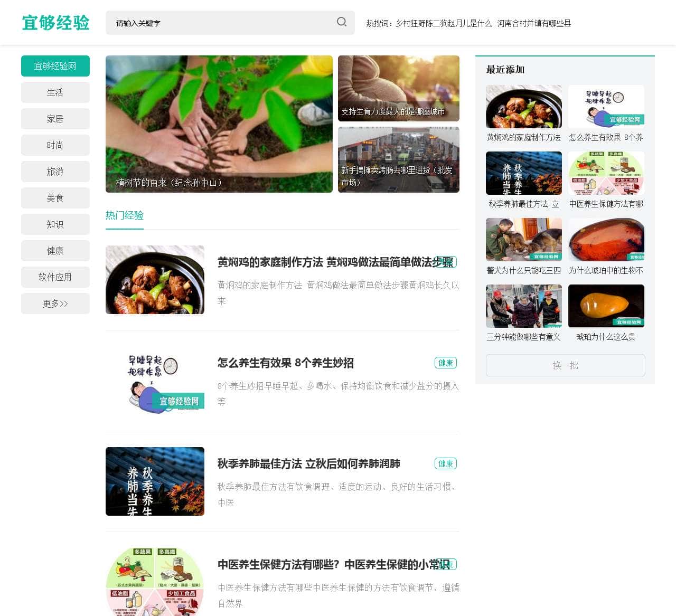Click the 宜够经验 site logo

[x=55, y=23]
